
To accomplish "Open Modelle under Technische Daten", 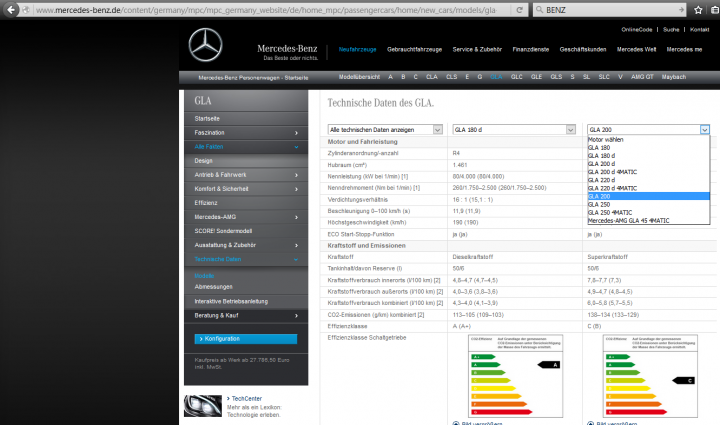I will (x=204, y=276).
